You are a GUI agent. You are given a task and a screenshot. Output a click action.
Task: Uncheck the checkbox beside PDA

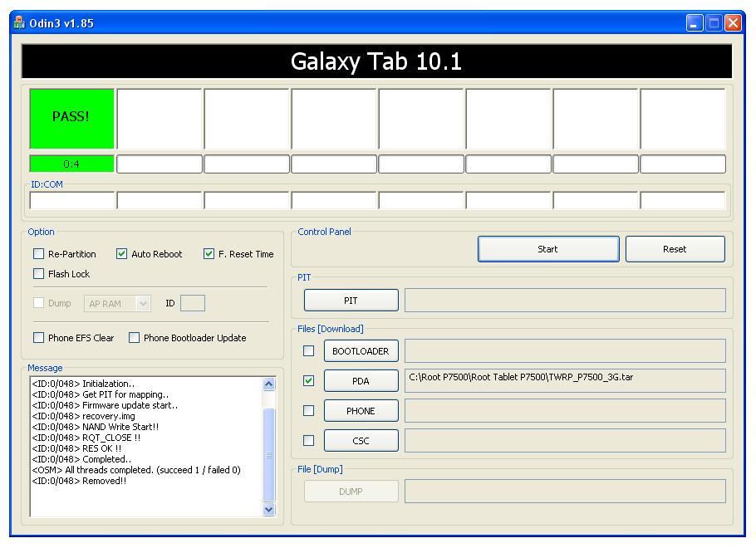pyautogui.click(x=308, y=381)
